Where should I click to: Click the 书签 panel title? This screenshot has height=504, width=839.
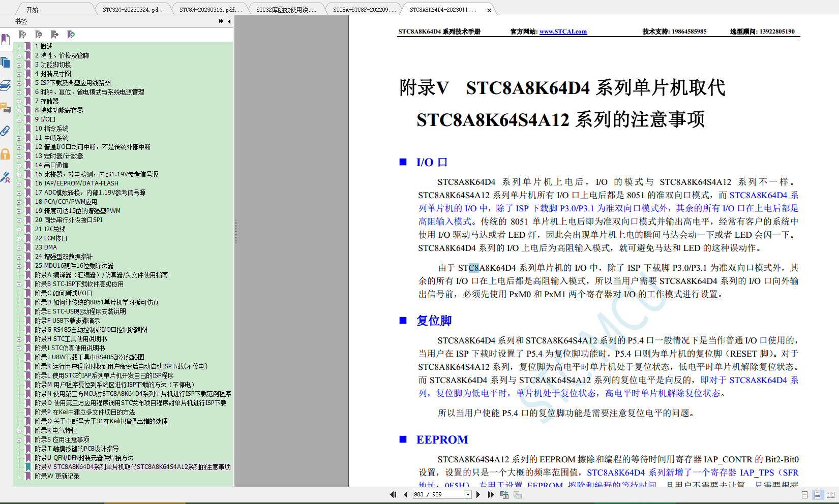pyautogui.click(x=21, y=21)
